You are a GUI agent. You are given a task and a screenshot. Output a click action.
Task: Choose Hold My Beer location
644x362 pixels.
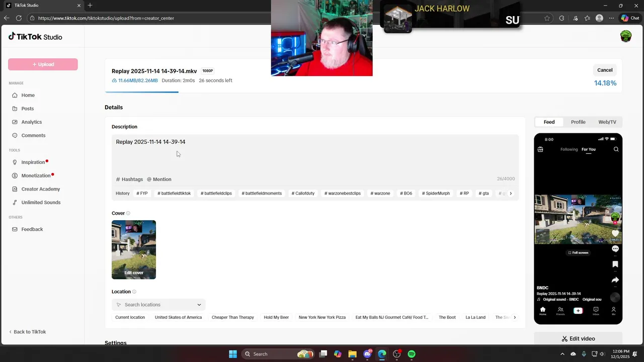(276, 317)
